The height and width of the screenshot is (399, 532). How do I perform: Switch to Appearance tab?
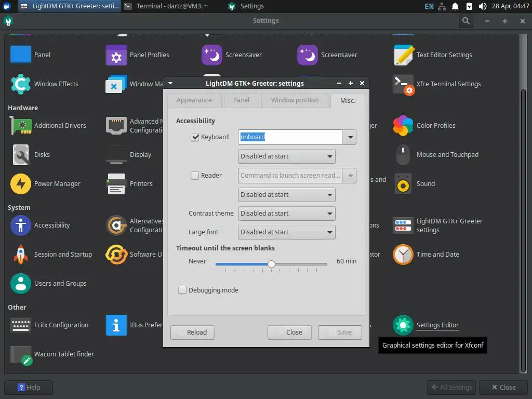coord(194,100)
